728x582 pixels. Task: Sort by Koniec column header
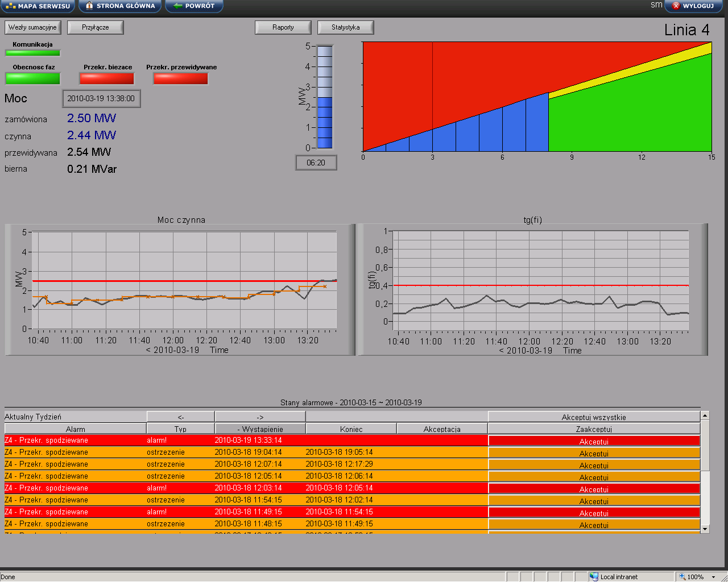(x=351, y=429)
